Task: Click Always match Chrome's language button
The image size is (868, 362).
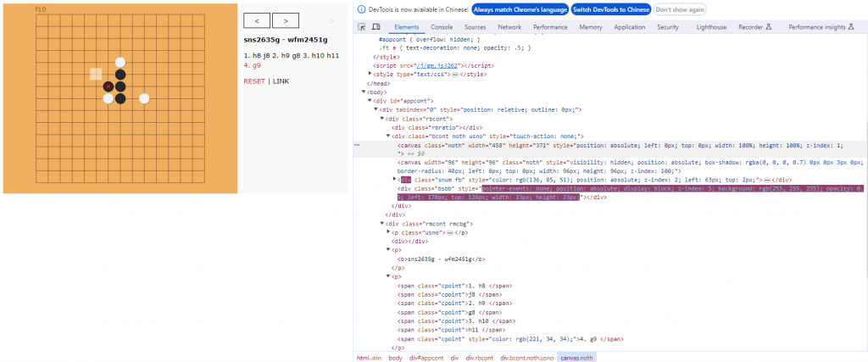Action: tap(520, 10)
